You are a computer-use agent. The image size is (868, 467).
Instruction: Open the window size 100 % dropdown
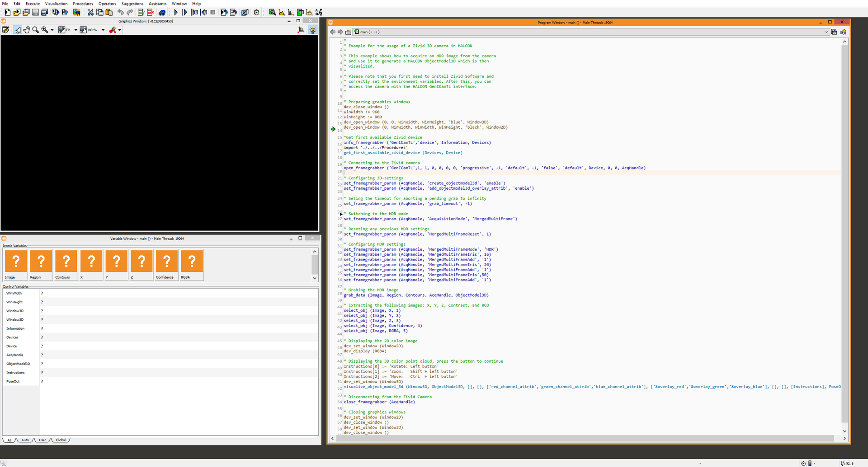[103, 30]
